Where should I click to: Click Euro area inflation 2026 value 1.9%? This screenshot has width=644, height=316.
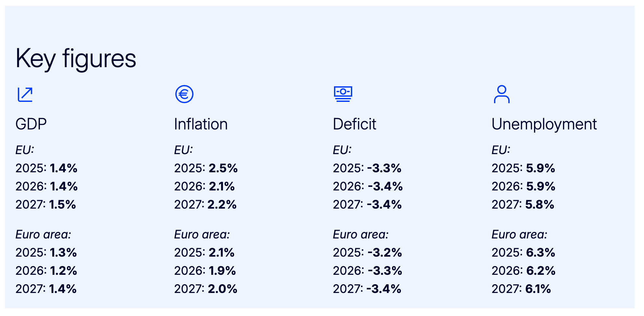coord(222,271)
